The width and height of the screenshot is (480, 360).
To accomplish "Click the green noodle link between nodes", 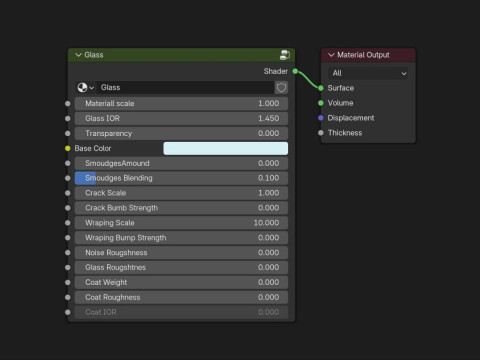I will pyautogui.click(x=307, y=79).
